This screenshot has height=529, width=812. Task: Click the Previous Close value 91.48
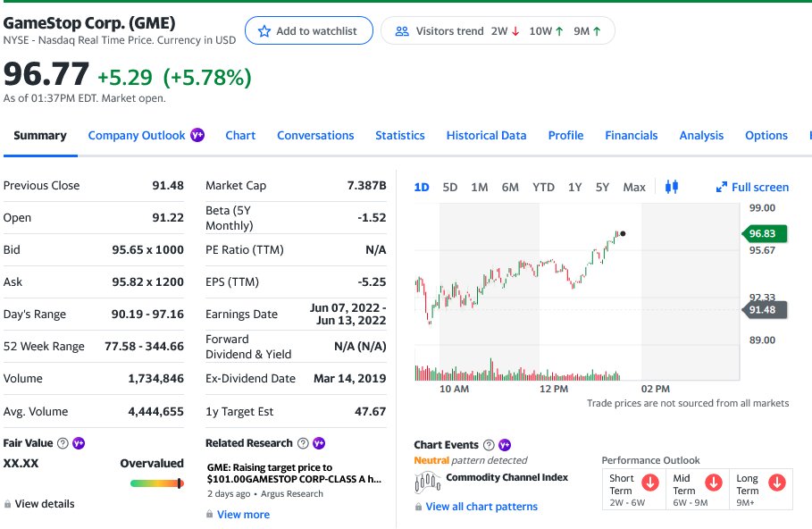pos(168,186)
